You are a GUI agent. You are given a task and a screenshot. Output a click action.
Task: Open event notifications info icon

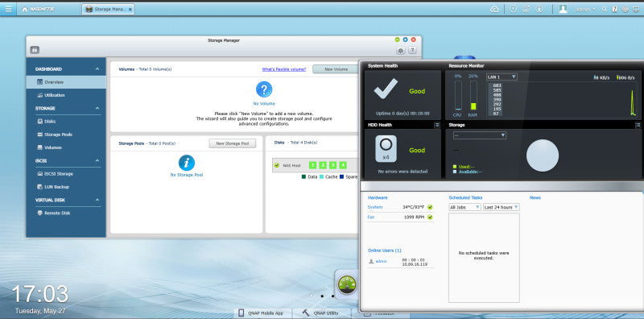[539, 9]
